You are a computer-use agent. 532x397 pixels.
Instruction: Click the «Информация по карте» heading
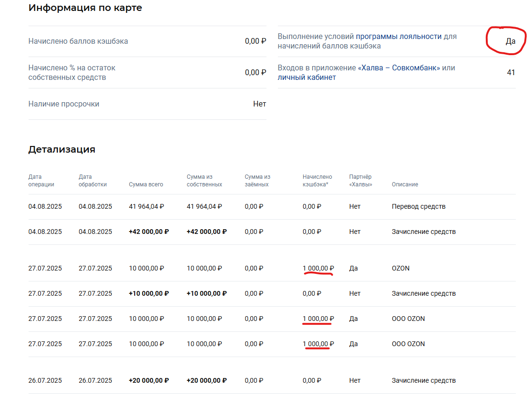85,8
